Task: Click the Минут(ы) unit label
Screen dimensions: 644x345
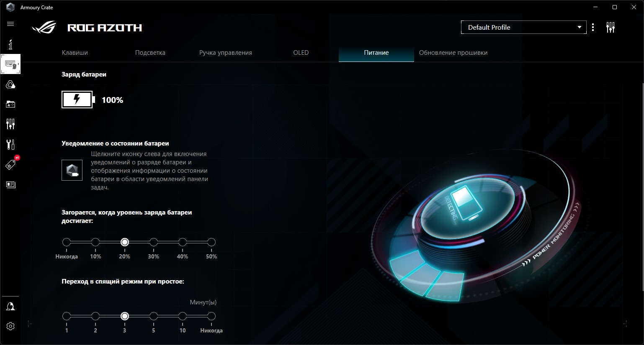Action: point(203,302)
